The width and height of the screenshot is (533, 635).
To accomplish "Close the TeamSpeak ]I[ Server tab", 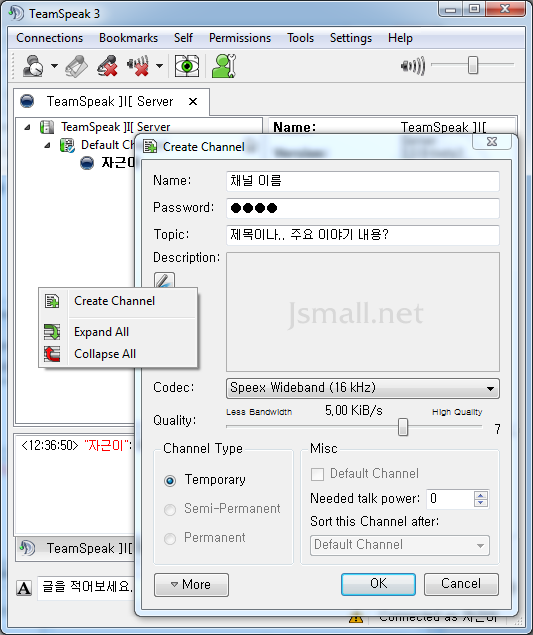I will [193, 102].
